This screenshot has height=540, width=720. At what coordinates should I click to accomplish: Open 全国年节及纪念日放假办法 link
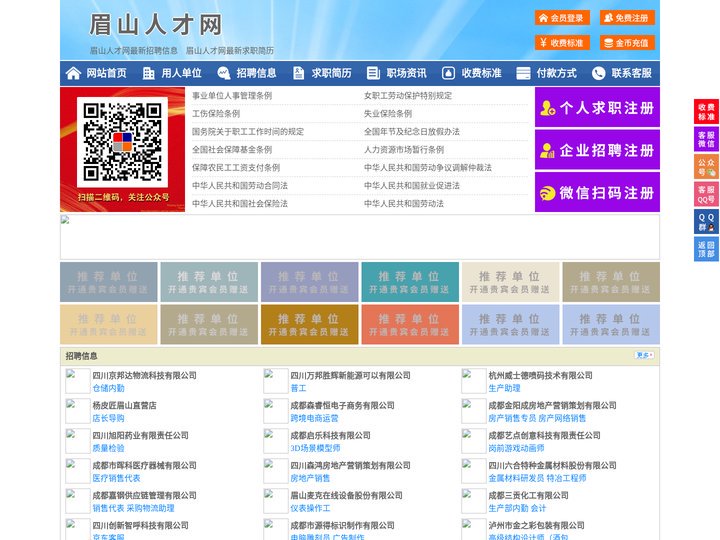(412, 132)
